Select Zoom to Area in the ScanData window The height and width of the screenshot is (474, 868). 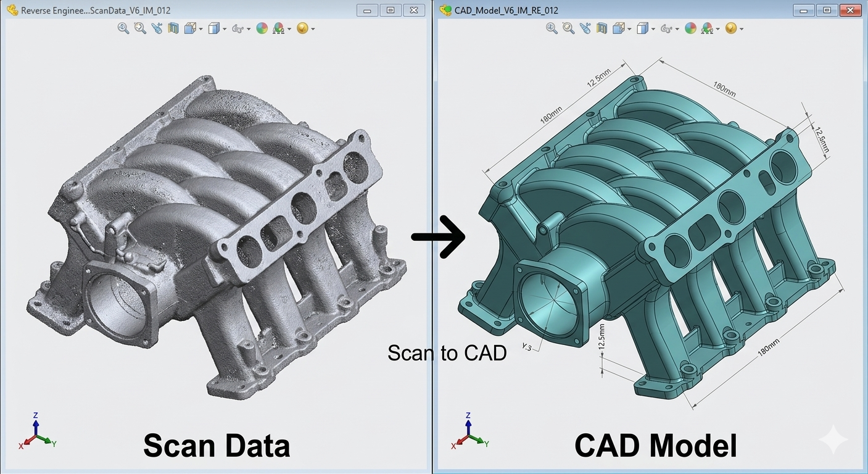[140, 28]
